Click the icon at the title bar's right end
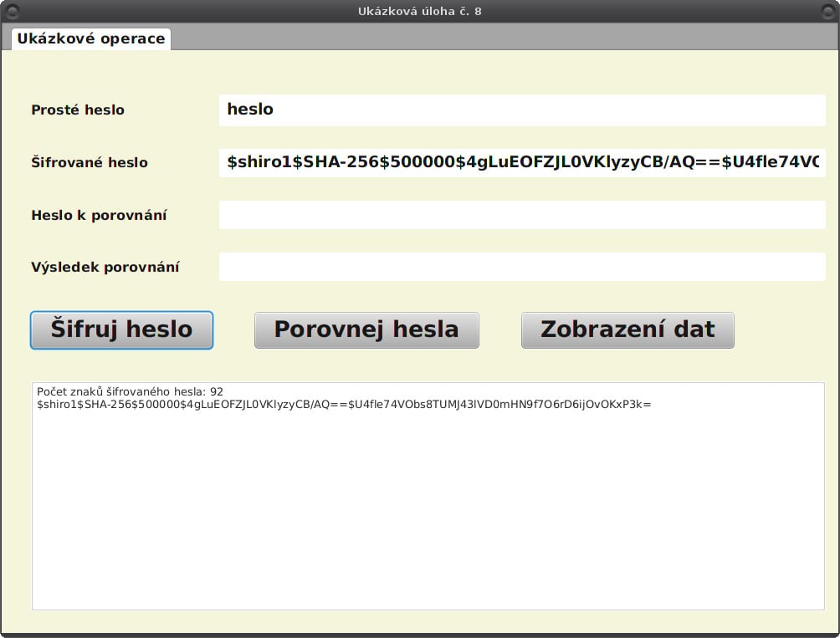Viewport: 840px width, 638px height. pyautogui.click(x=827, y=11)
